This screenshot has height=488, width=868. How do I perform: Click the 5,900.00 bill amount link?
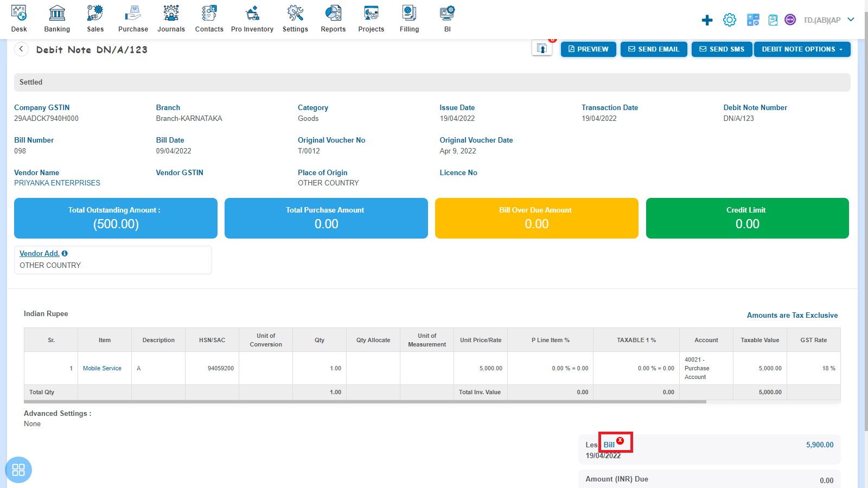(820, 445)
